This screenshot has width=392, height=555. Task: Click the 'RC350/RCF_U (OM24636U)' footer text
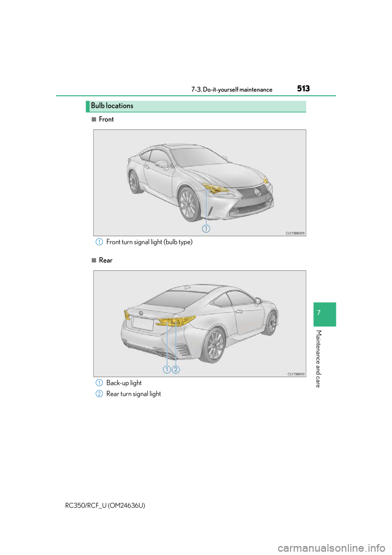click(x=105, y=506)
